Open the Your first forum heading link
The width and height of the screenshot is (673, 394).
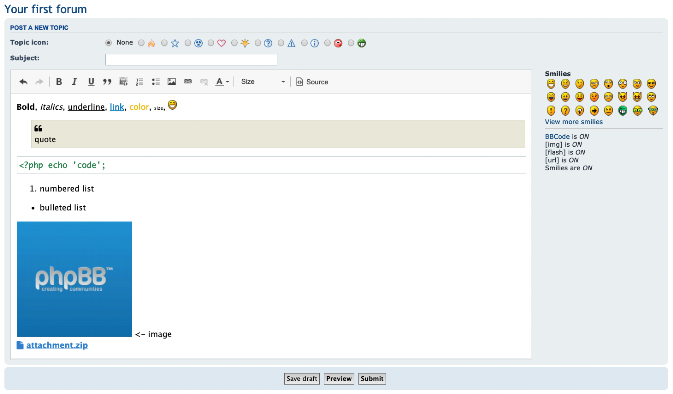[45, 9]
